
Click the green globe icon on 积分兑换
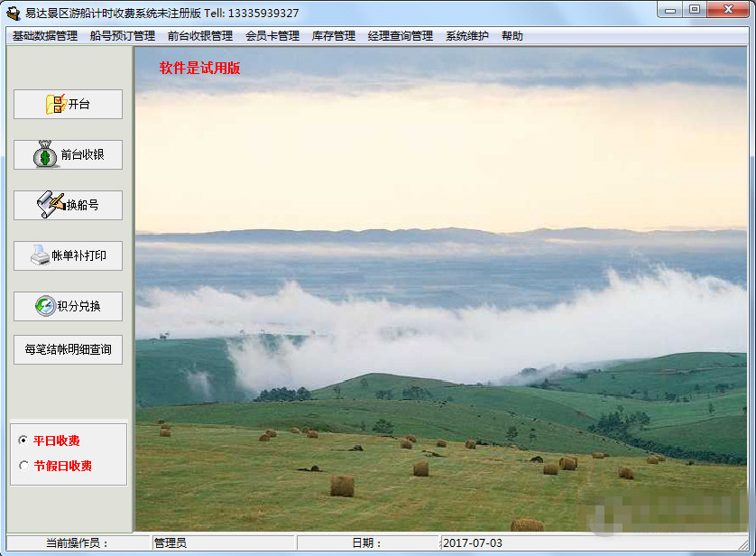47,306
